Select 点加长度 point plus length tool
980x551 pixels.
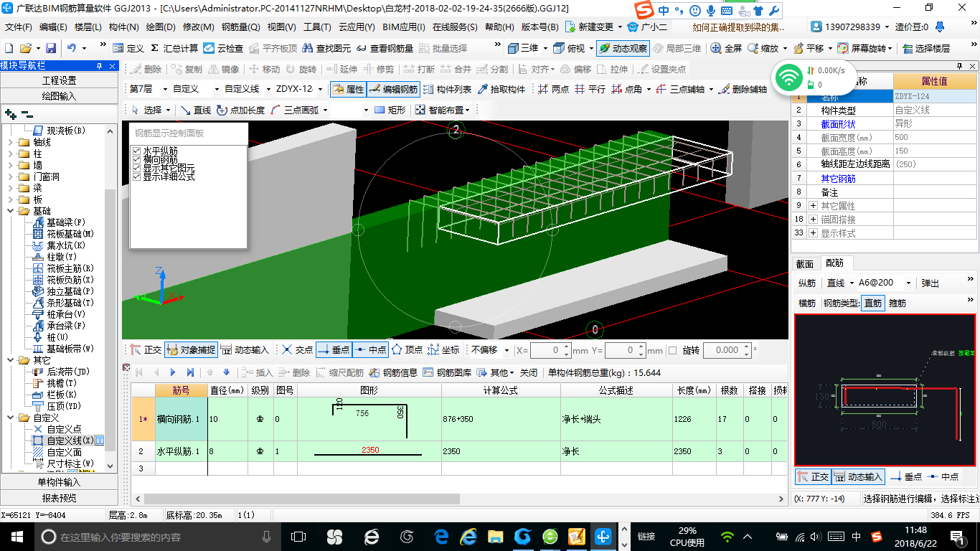(x=240, y=110)
